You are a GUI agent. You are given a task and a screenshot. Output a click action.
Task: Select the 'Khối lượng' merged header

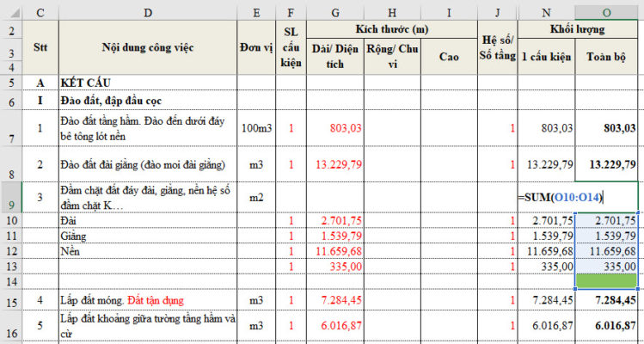[x=577, y=29]
